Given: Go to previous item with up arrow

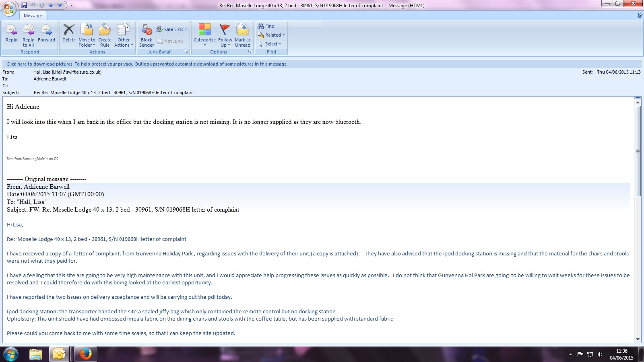Looking at the screenshot, I should [51, 5].
